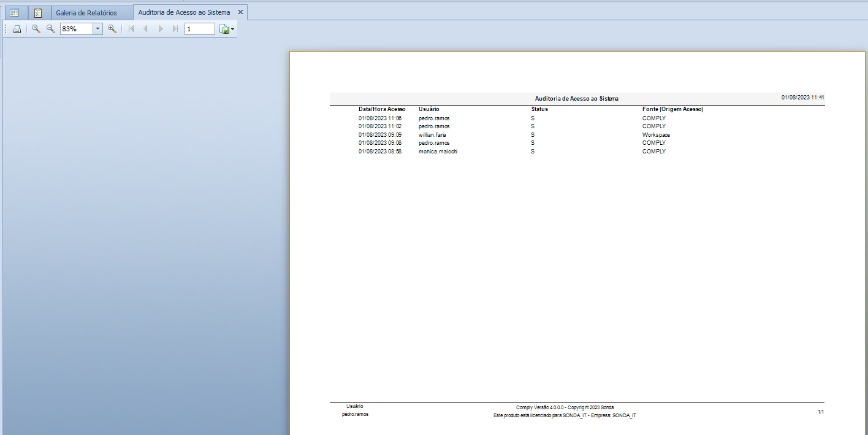
Task: Click the export/save report icon
Action: click(x=224, y=29)
